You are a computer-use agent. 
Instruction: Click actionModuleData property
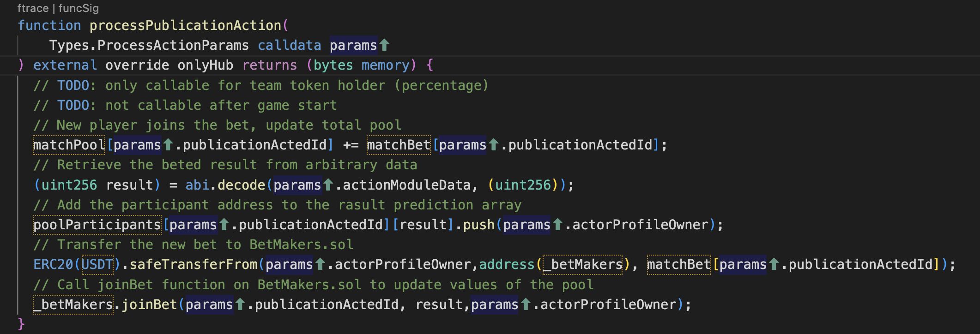point(406,185)
